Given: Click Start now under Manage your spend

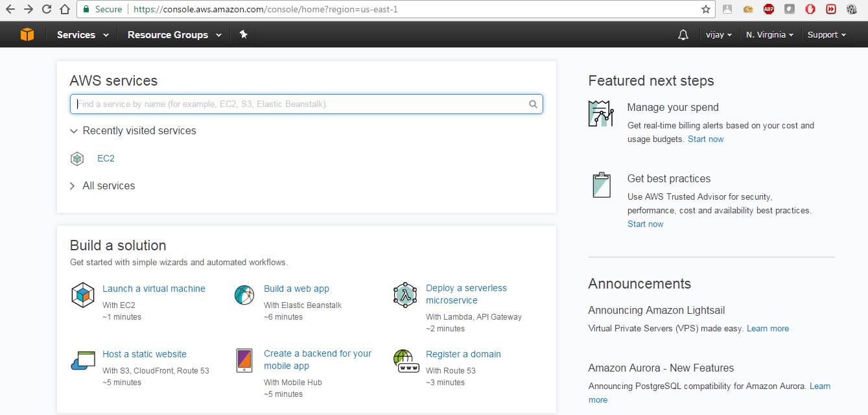Looking at the screenshot, I should pos(705,139).
